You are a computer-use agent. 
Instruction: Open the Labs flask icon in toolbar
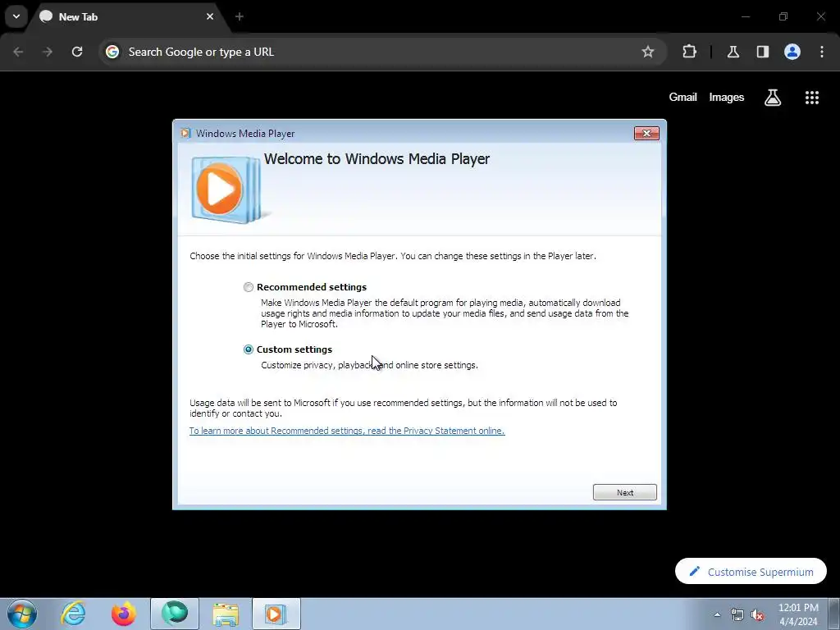point(733,52)
